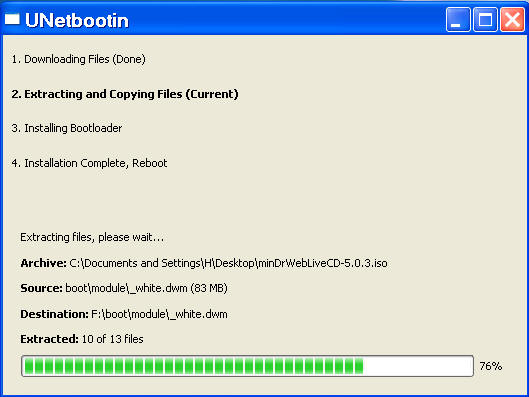The height and width of the screenshot is (397, 529).
Task: Click the 76% progress percentage label
Action: 491,366
